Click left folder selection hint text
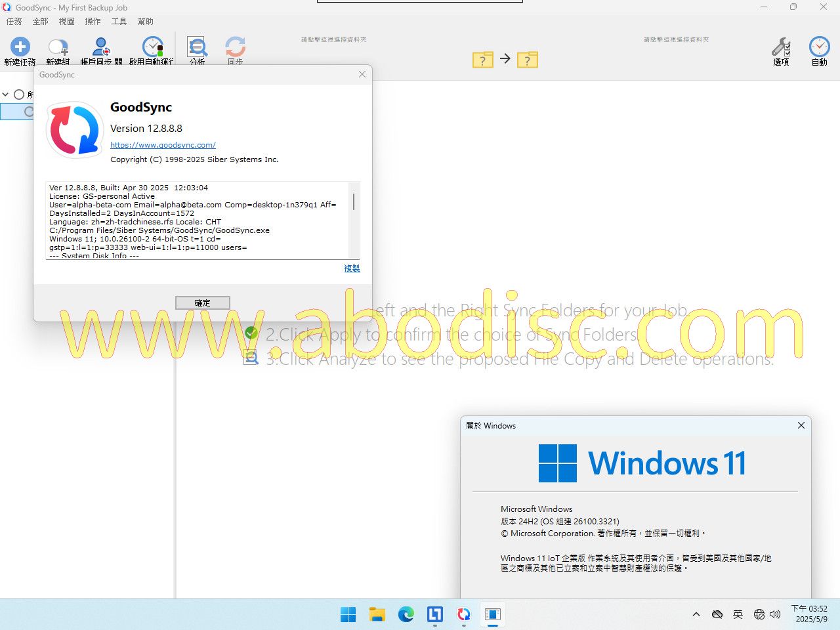The image size is (840, 630). (x=334, y=39)
